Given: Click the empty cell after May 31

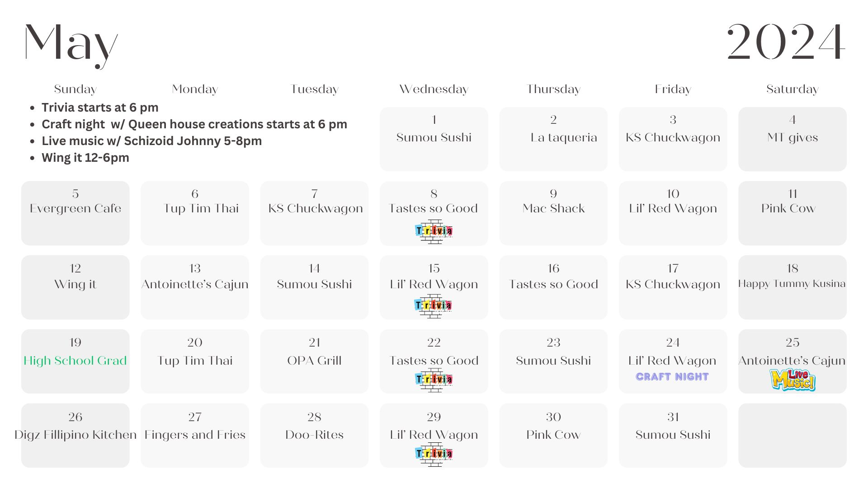Looking at the screenshot, I should coord(792,435).
